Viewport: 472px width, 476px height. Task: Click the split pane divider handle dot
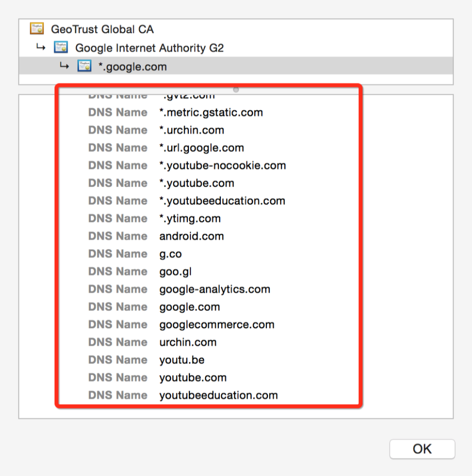(236, 89)
